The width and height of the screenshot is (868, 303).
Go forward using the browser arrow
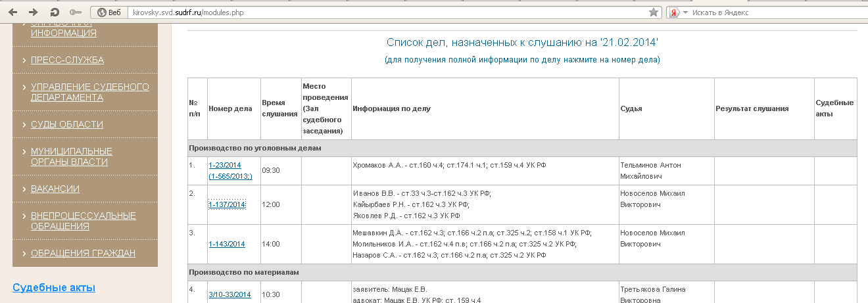click(34, 12)
